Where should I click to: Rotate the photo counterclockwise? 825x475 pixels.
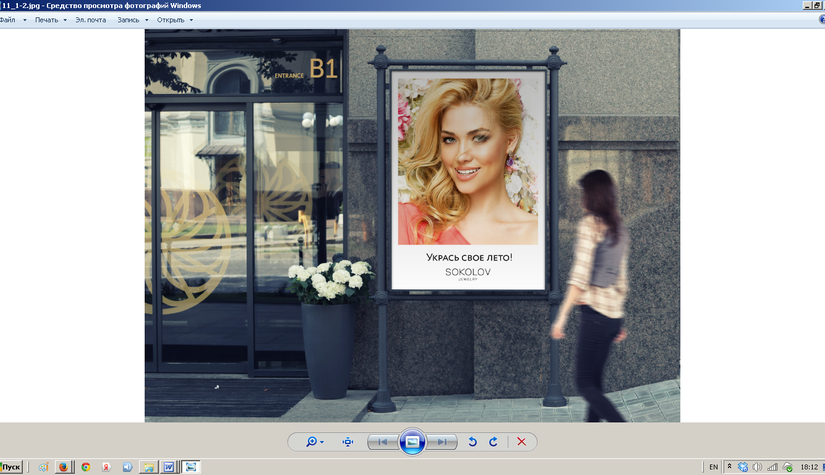pos(473,442)
